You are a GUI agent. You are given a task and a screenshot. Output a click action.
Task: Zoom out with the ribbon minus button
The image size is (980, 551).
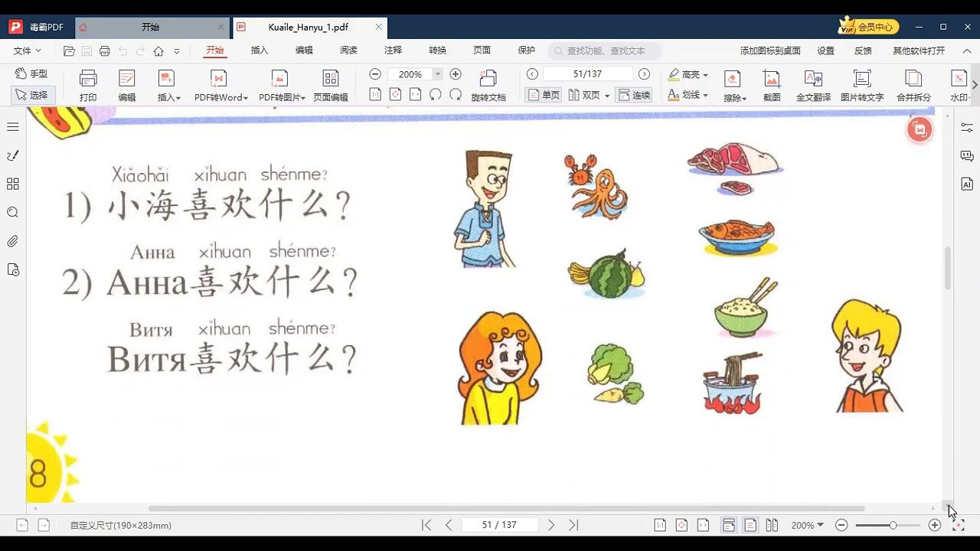(375, 74)
